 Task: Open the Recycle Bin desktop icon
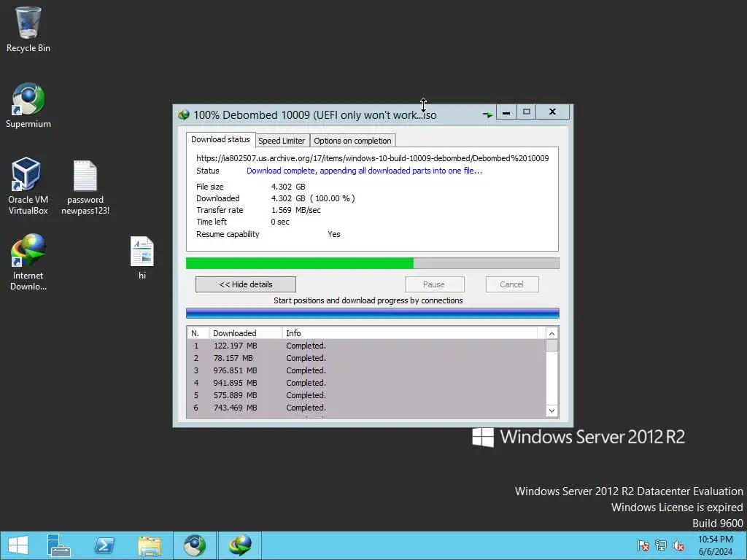point(28,29)
